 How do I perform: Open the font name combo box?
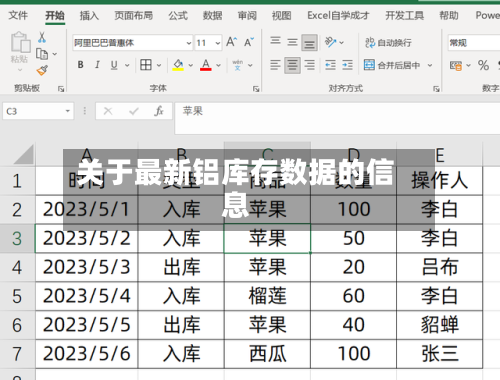[132, 43]
